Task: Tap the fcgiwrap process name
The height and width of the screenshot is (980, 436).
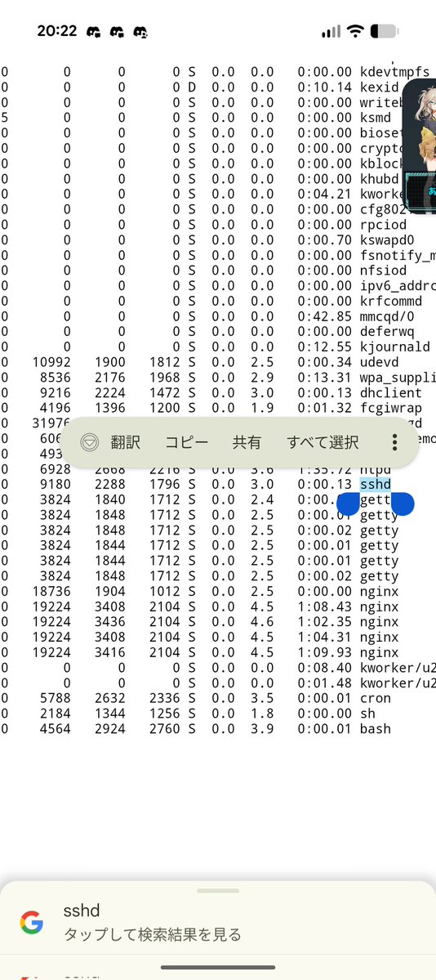Action: 391,408
